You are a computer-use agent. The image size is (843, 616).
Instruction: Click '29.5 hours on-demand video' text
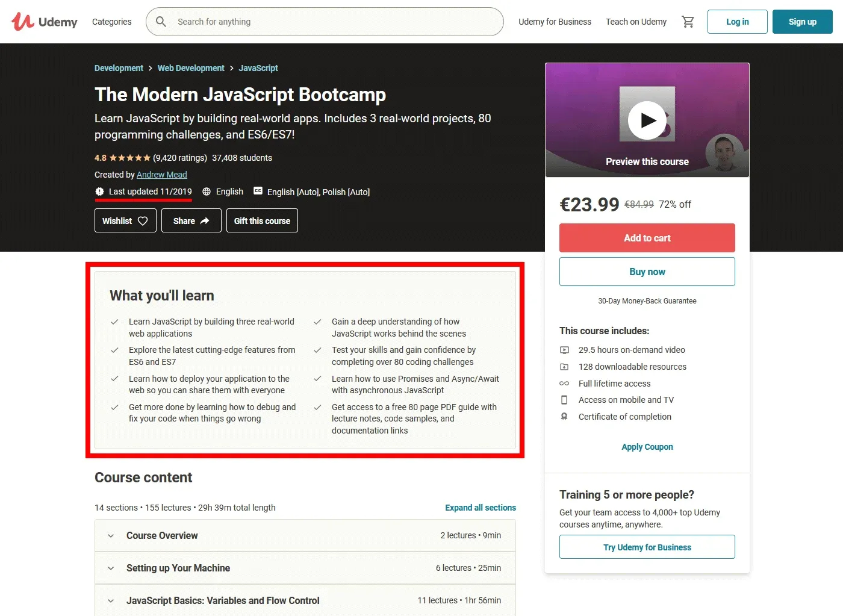coord(632,350)
